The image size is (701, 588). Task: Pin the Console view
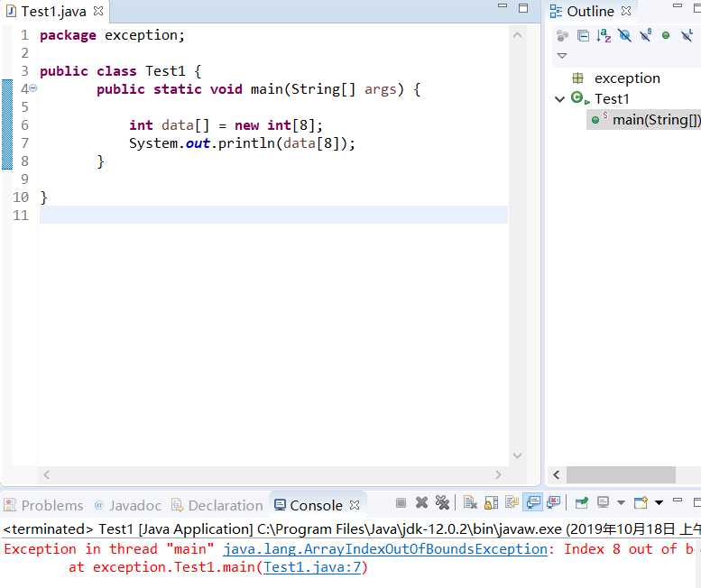[x=581, y=503]
